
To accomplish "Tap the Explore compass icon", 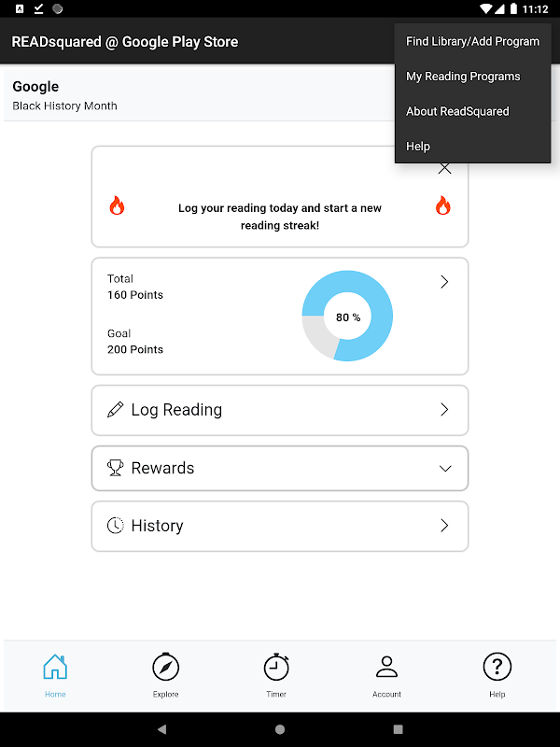I will (x=165, y=668).
